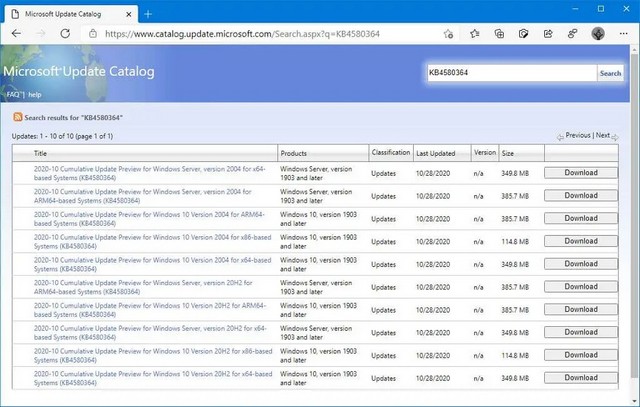640x407 pixels.
Task: Open a new browser tab
Action: (x=148, y=13)
